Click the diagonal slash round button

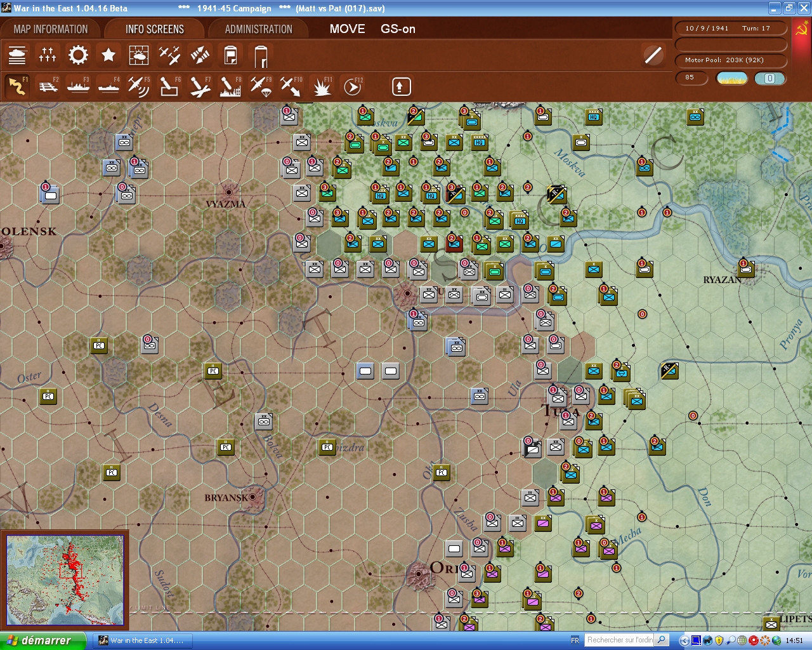coord(653,55)
